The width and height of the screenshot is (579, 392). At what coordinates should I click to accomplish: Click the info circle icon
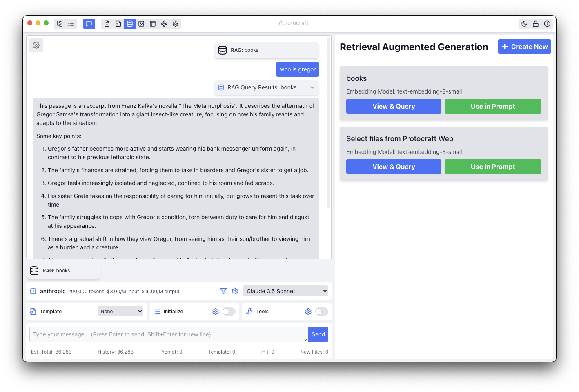click(547, 24)
